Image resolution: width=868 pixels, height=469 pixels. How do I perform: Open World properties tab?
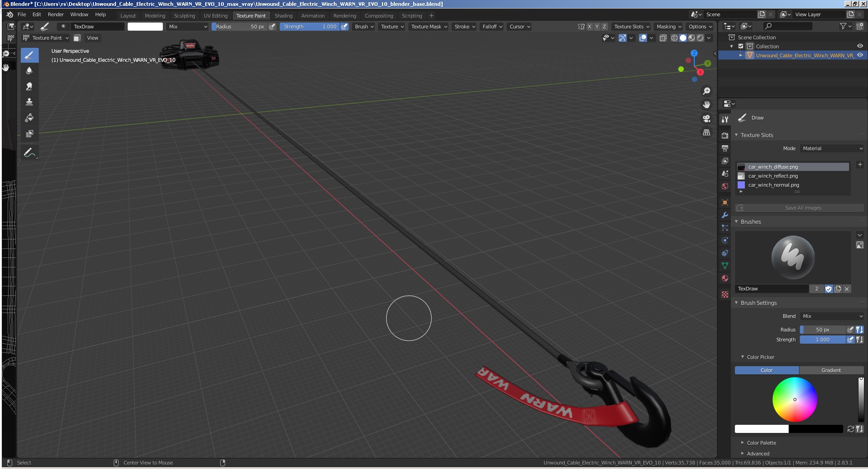click(x=725, y=186)
